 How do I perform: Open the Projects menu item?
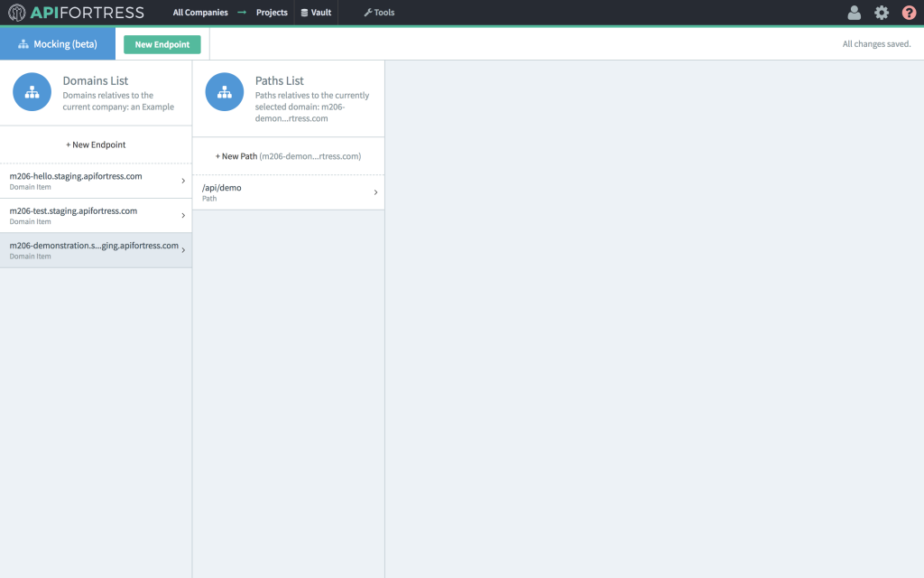click(x=270, y=12)
